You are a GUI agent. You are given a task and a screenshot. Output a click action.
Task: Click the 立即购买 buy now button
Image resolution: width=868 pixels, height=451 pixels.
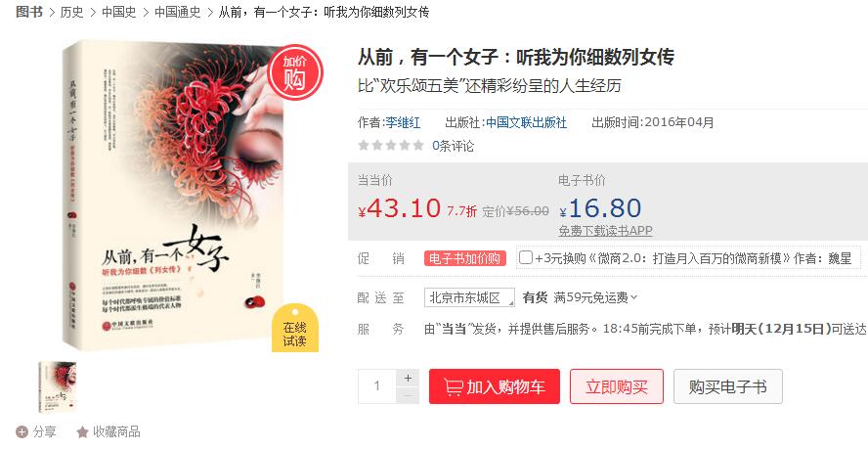(617, 386)
